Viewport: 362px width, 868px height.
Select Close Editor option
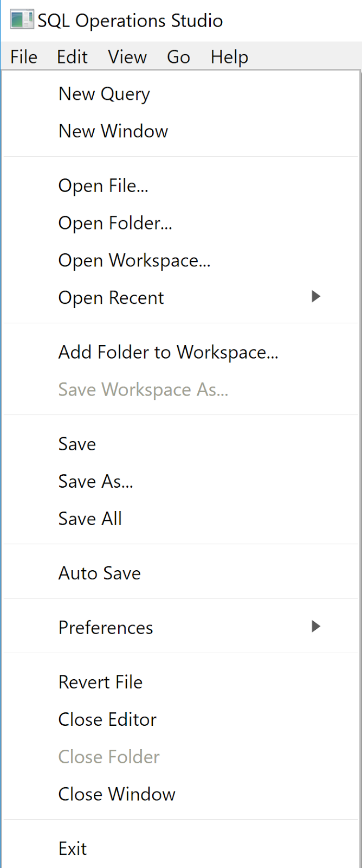pyautogui.click(x=107, y=719)
